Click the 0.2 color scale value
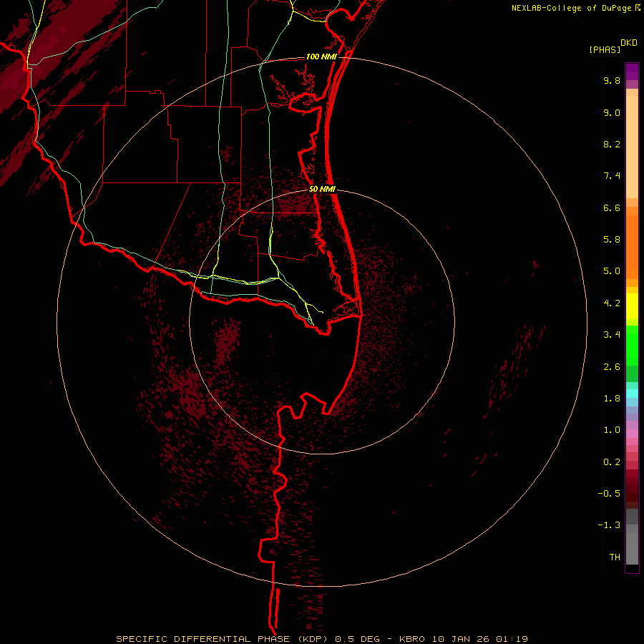The height and width of the screenshot is (644, 644). [612, 462]
